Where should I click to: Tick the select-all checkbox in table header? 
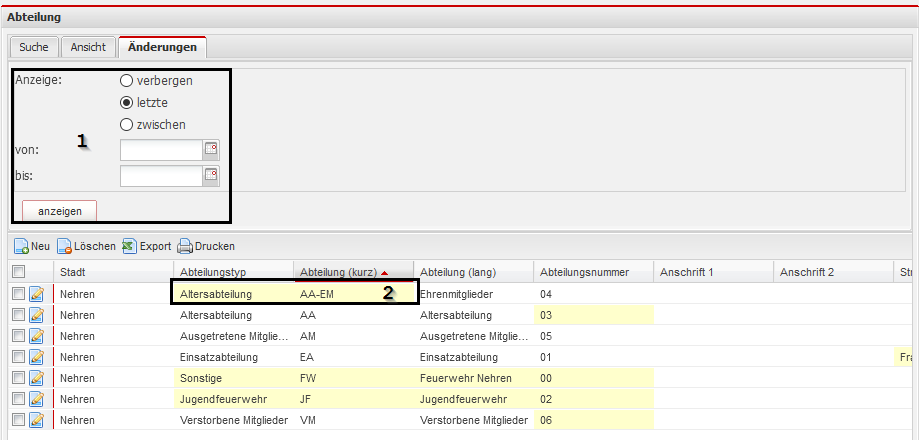(17, 272)
